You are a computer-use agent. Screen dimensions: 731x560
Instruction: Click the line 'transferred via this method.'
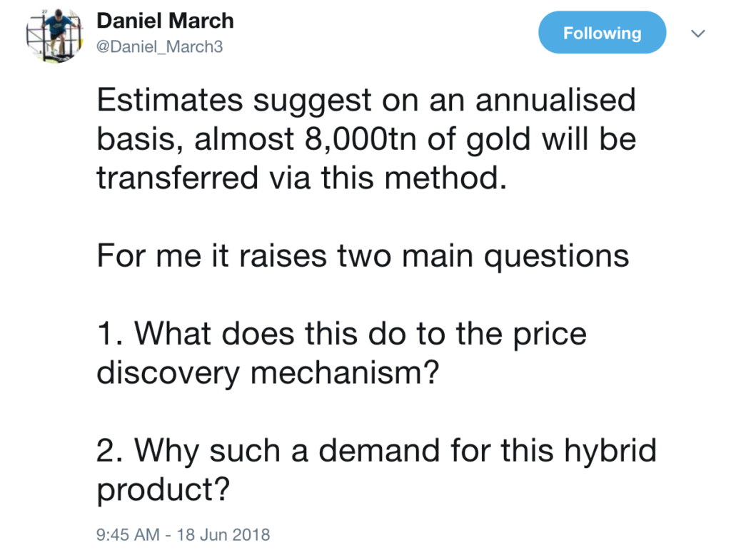coord(302,178)
